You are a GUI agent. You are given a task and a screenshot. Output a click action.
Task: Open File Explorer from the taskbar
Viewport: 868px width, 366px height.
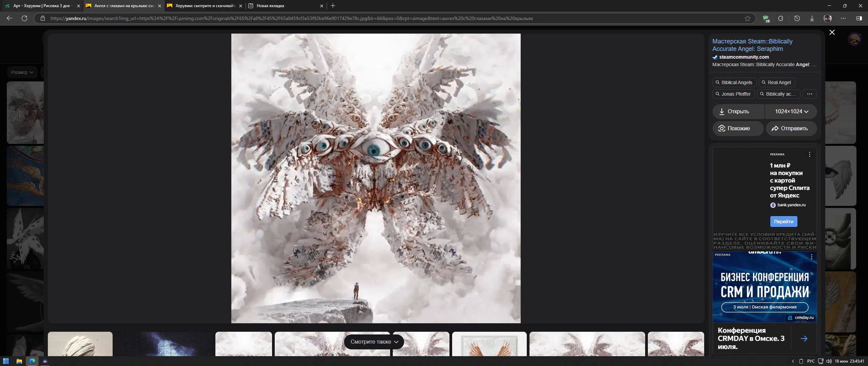[x=19, y=361]
